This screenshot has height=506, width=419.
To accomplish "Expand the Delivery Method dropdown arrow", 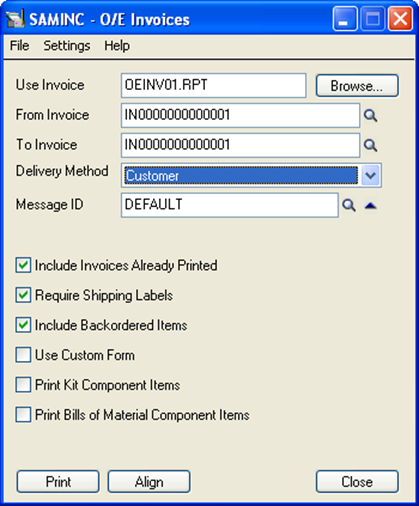I will coord(370,175).
